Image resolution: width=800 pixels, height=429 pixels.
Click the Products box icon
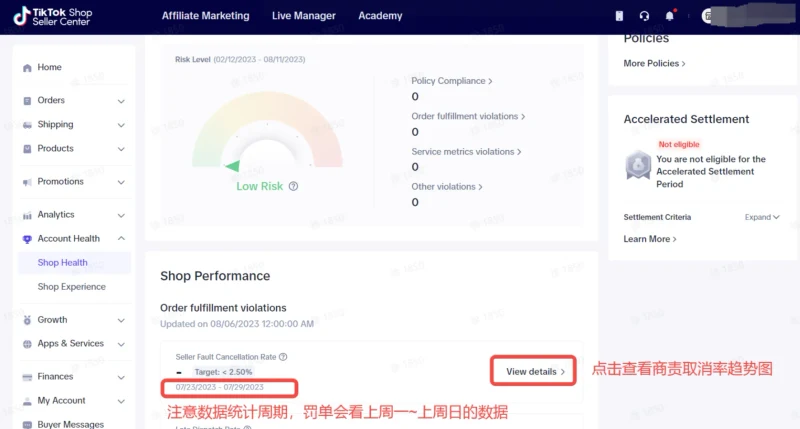pos(27,149)
